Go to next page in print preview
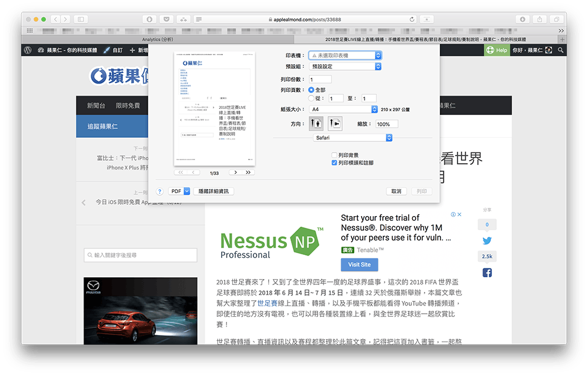The image size is (588, 375). point(236,172)
